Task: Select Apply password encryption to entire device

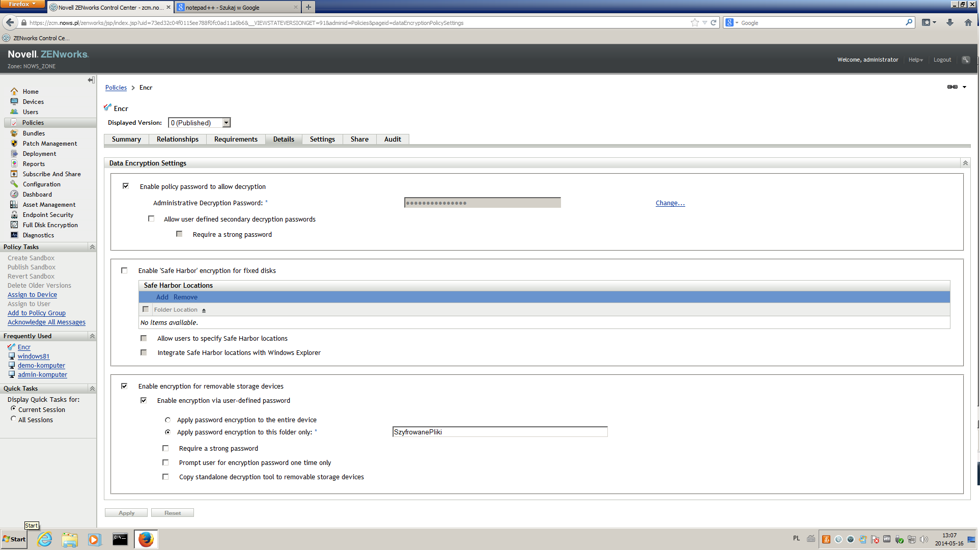Action: (x=167, y=420)
